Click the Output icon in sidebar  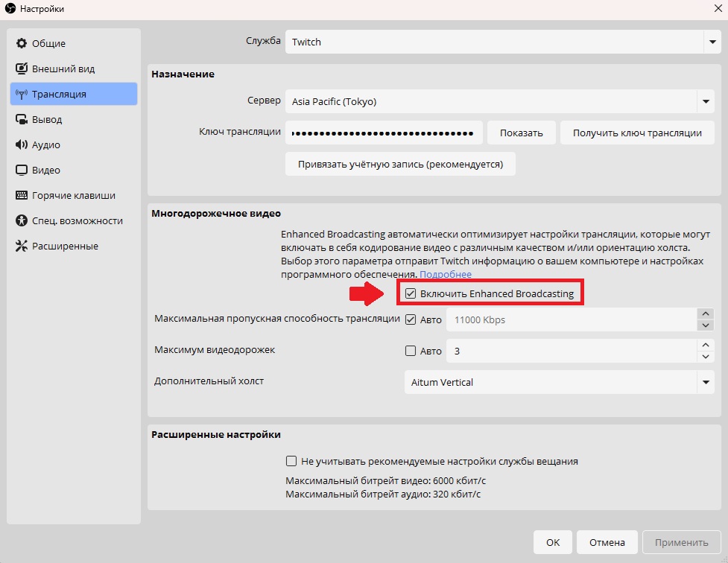[22, 119]
